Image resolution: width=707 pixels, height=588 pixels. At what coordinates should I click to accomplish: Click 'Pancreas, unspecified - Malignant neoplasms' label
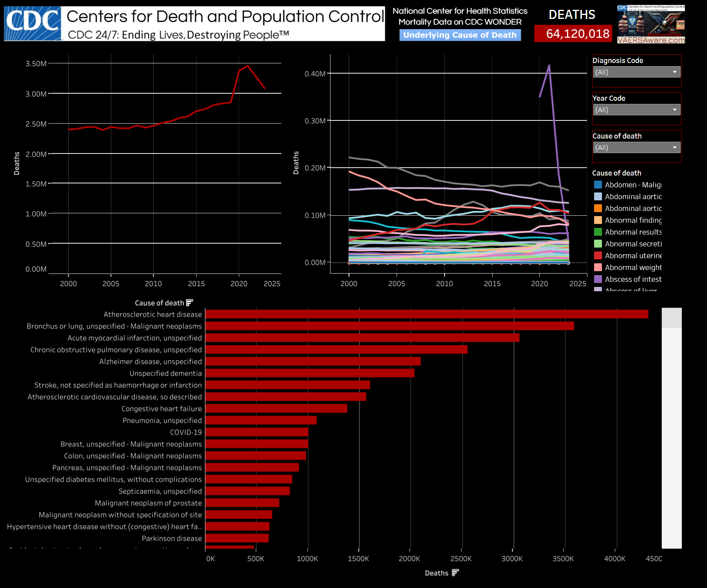127,468
